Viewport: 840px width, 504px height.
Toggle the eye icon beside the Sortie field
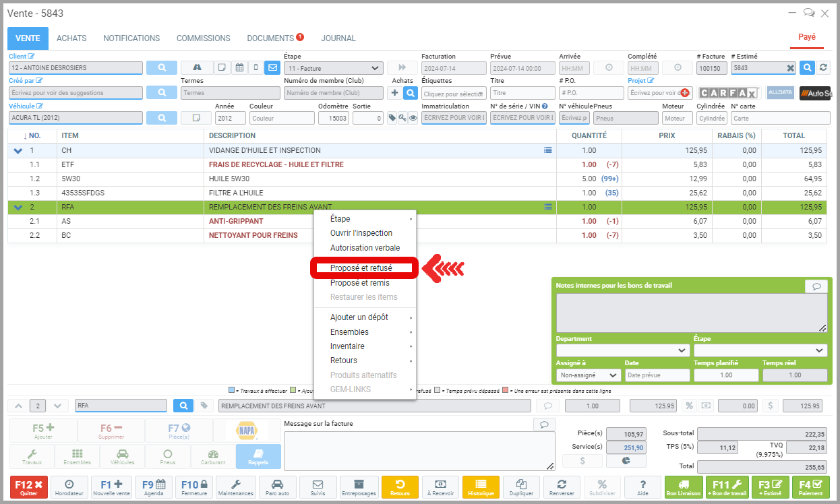click(413, 118)
